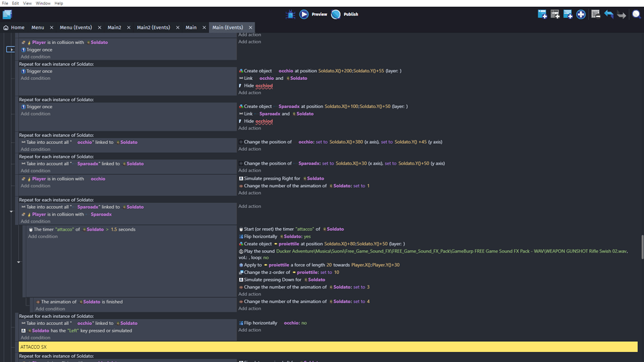The image size is (644, 362).
Task: Open the View menu in the menu bar
Action: click(x=26, y=3)
